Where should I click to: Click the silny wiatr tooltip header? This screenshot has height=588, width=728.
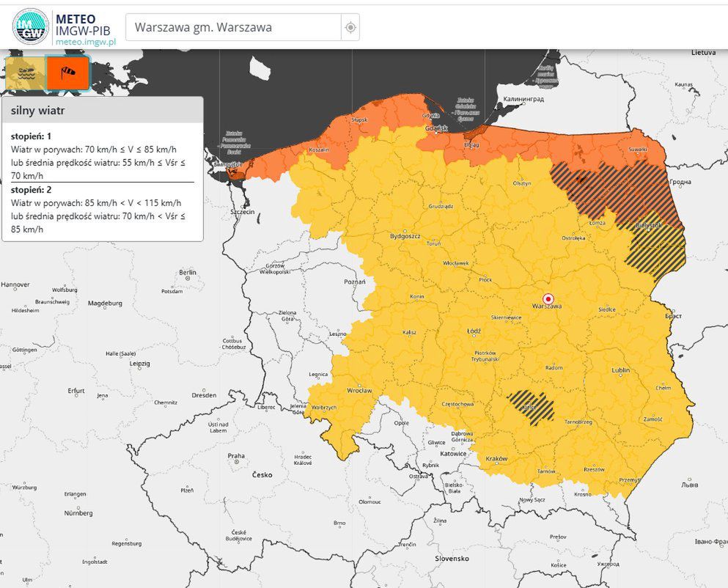103,111
